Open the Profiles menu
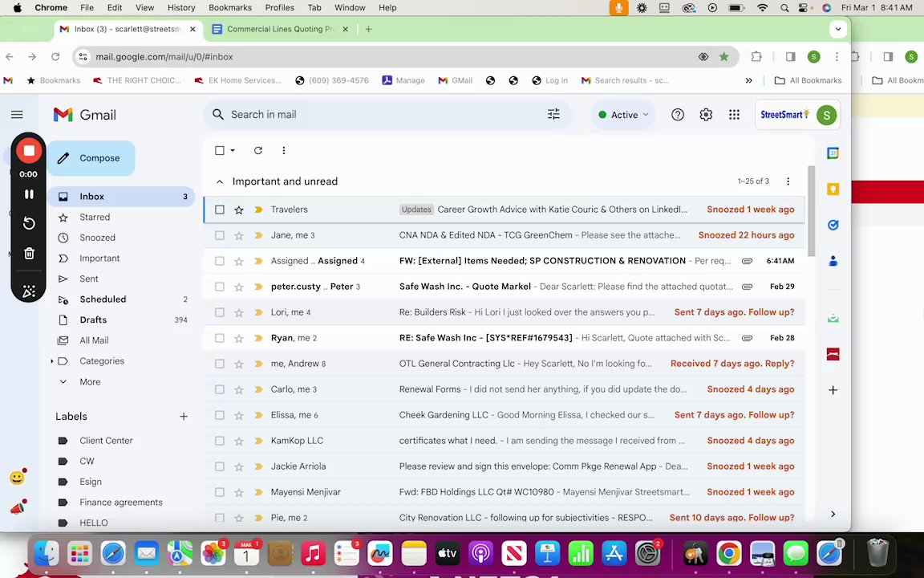This screenshot has height=578, width=924. [279, 8]
